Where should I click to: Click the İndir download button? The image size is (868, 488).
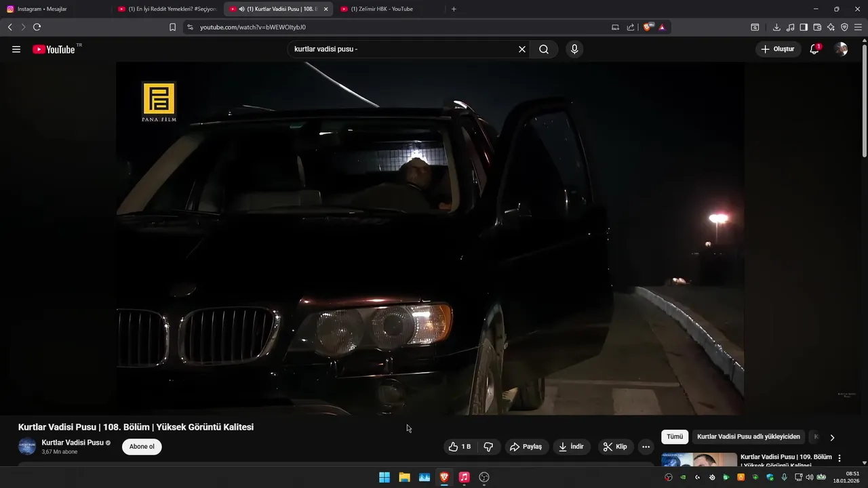(x=572, y=447)
